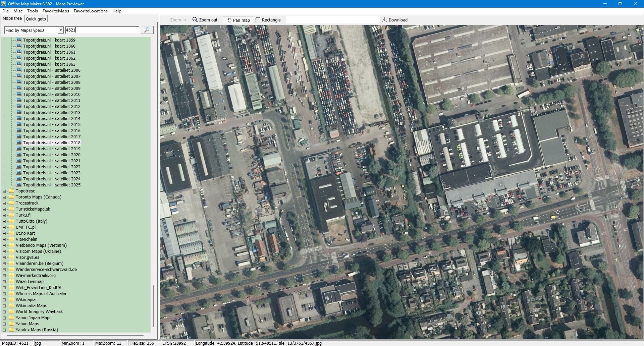Click the Zoom out magnifier icon

click(x=195, y=20)
